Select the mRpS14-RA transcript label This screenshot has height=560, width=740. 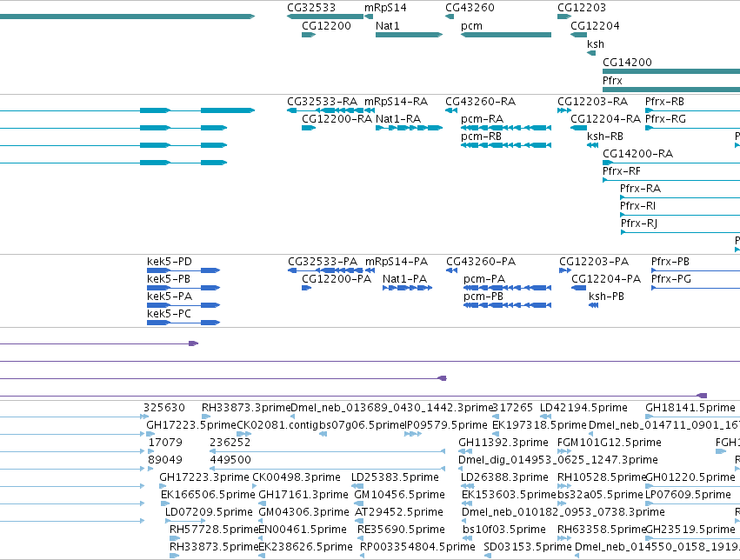tap(396, 102)
